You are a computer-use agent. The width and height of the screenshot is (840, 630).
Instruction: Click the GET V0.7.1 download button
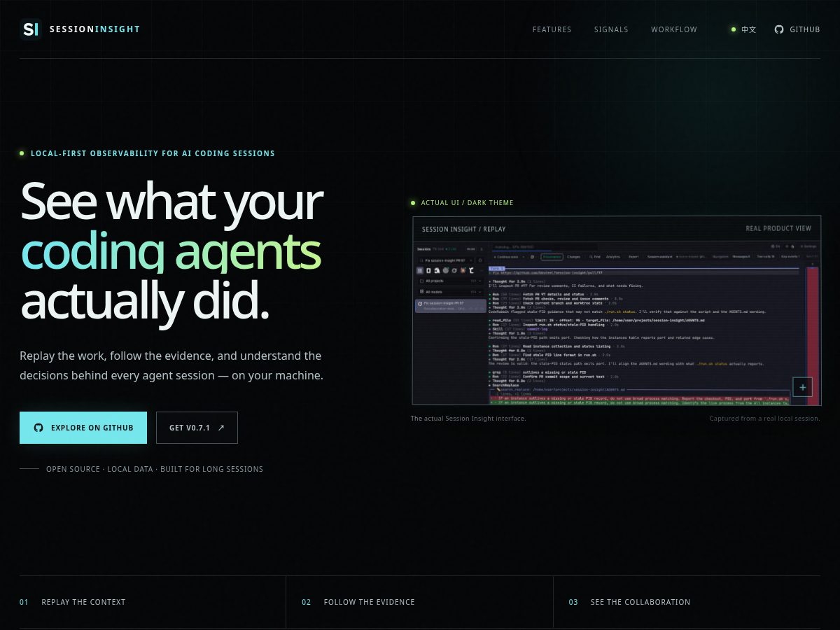click(x=197, y=428)
